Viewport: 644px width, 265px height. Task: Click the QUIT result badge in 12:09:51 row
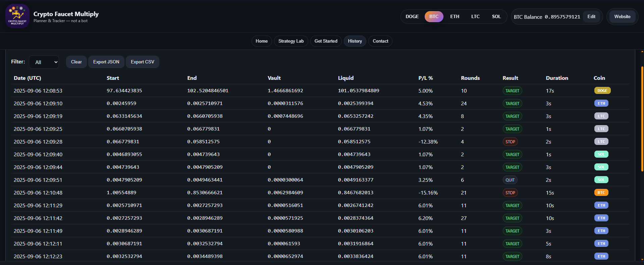[x=510, y=180]
